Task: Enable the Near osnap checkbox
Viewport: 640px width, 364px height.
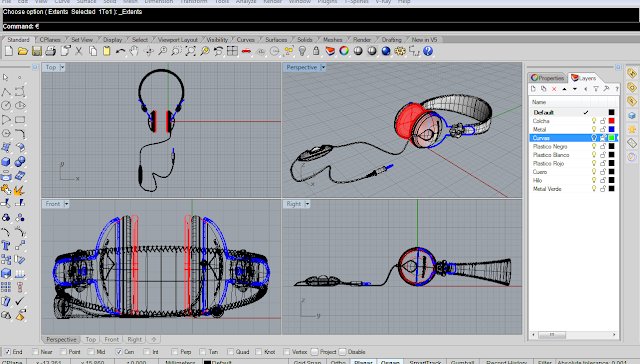Action: tap(35, 352)
